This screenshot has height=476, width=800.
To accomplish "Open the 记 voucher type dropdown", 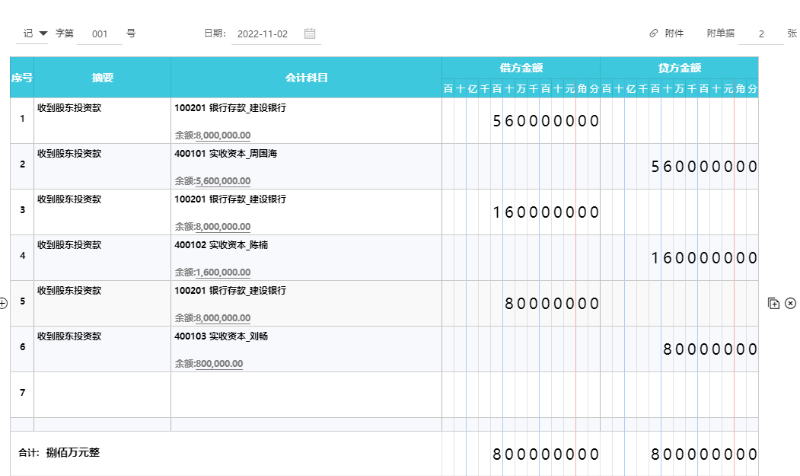I will [35, 34].
